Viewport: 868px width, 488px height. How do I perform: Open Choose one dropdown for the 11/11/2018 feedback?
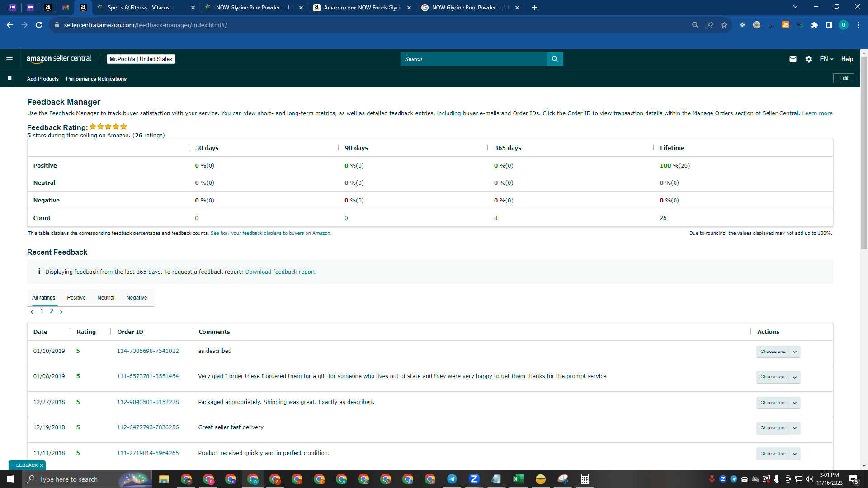(778, 454)
